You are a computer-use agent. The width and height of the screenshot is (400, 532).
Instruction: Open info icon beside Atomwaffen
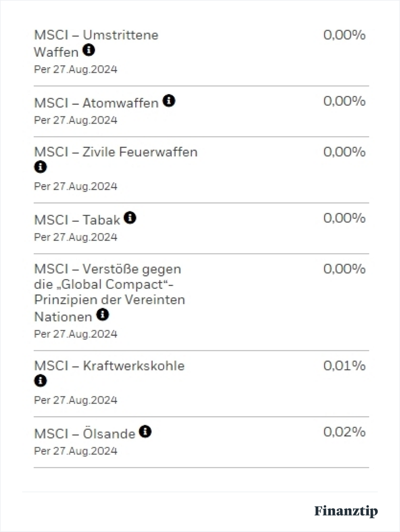tap(169, 101)
